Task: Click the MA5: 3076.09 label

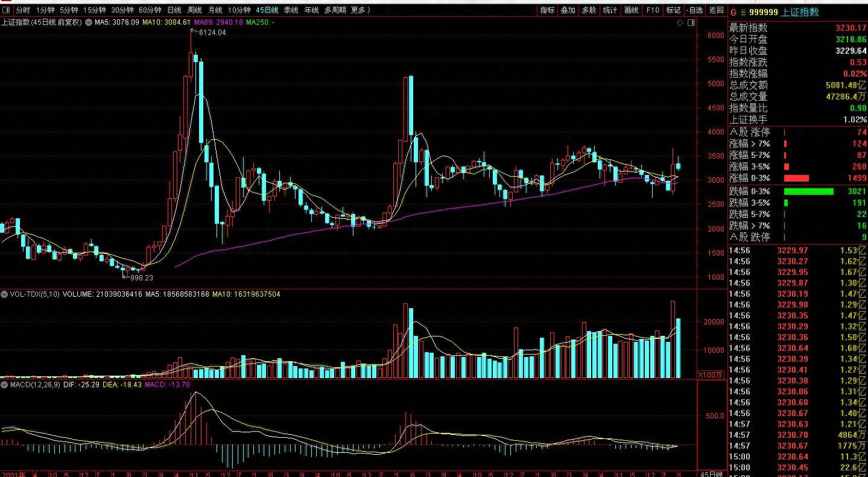Action: tap(116, 22)
